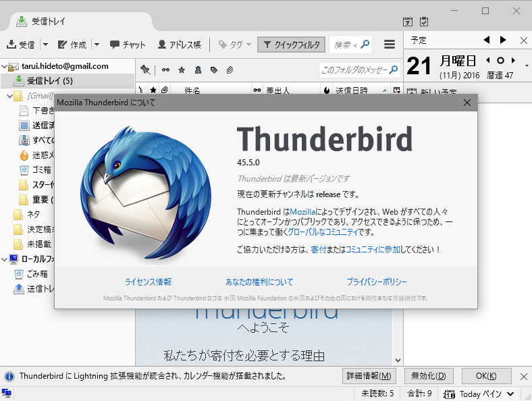Open the グローバルなコミュニティ link
Image resolution: width=532 pixels, height=401 pixels.
(x=323, y=232)
